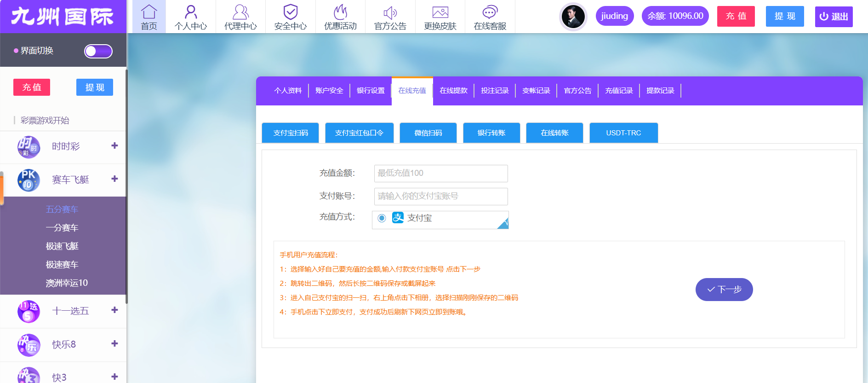This screenshot has width=868, height=383.
Task: Expand the 快乐8 plus sign
Action: [114, 343]
